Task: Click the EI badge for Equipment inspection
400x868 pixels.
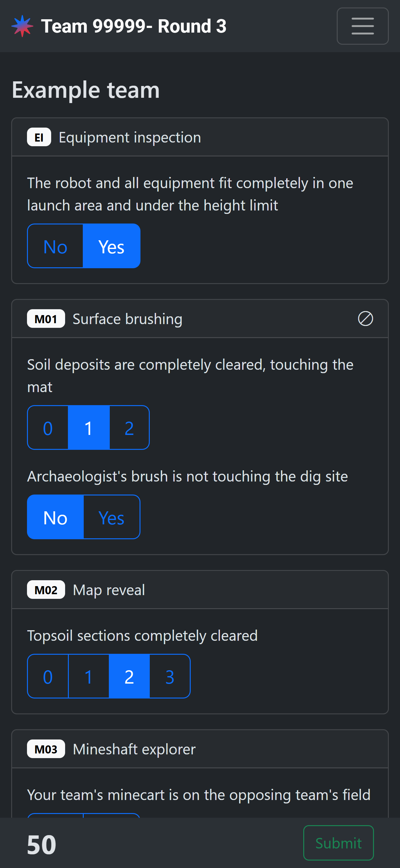Action: (x=39, y=137)
